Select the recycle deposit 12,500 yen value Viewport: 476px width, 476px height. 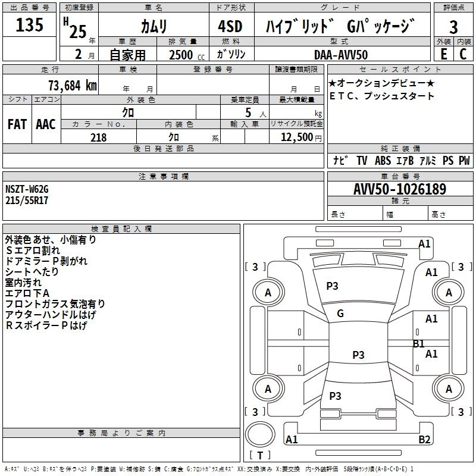[x=296, y=137]
